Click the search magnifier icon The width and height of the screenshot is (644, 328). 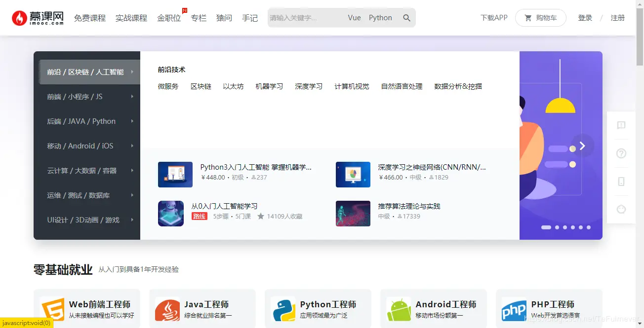tap(406, 17)
